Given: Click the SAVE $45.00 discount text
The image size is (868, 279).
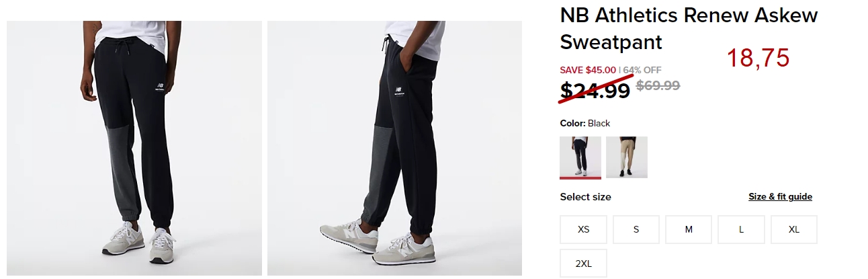Looking at the screenshot, I should pyautogui.click(x=588, y=69).
